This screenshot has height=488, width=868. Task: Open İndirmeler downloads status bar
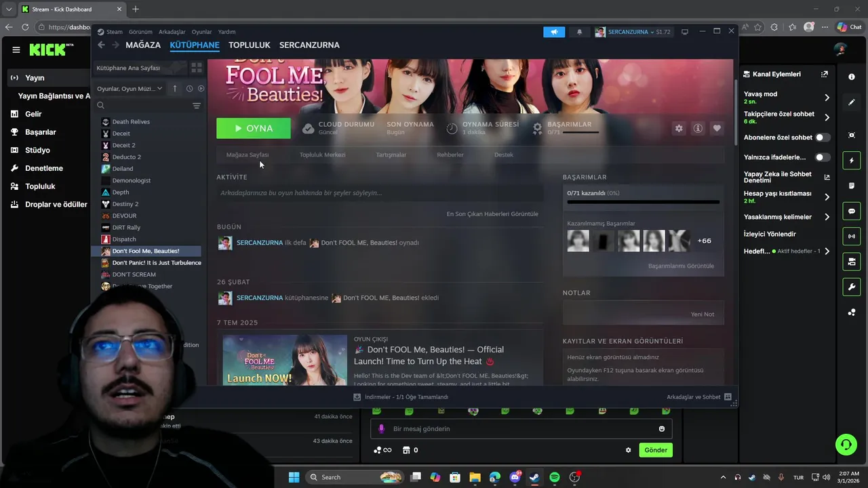401,397
